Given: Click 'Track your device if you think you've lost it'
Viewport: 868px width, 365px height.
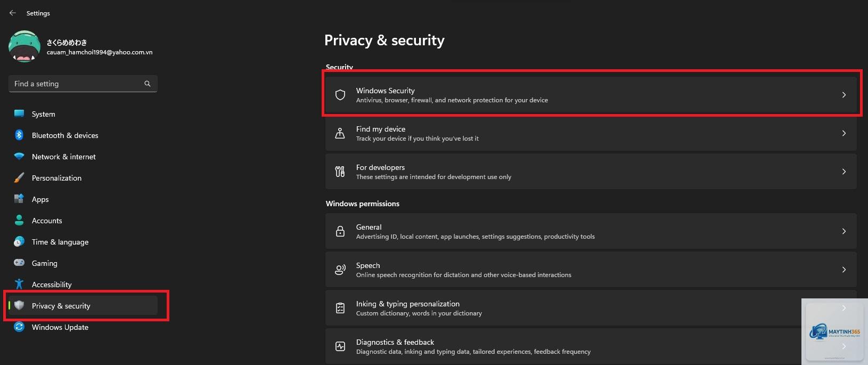Looking at the screenshot, I should [x=417, y=139].
